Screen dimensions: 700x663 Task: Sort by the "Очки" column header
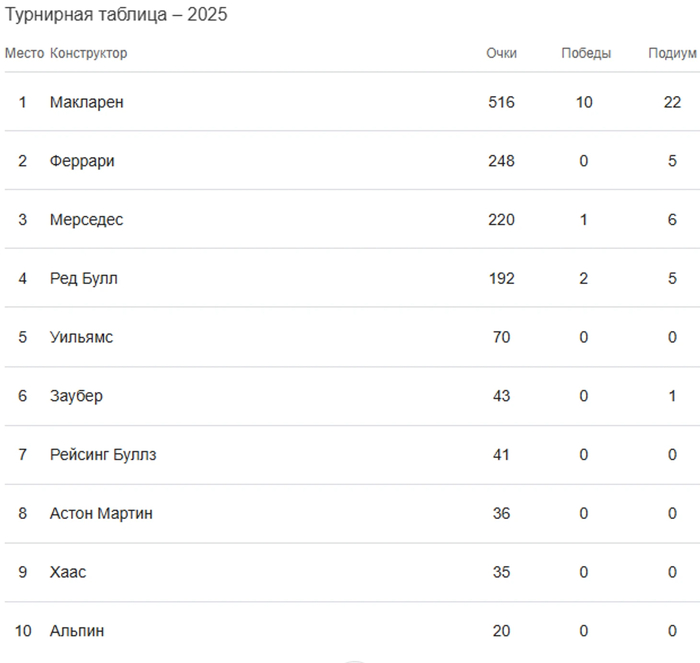pyautogui.click(x=501, y=53)
